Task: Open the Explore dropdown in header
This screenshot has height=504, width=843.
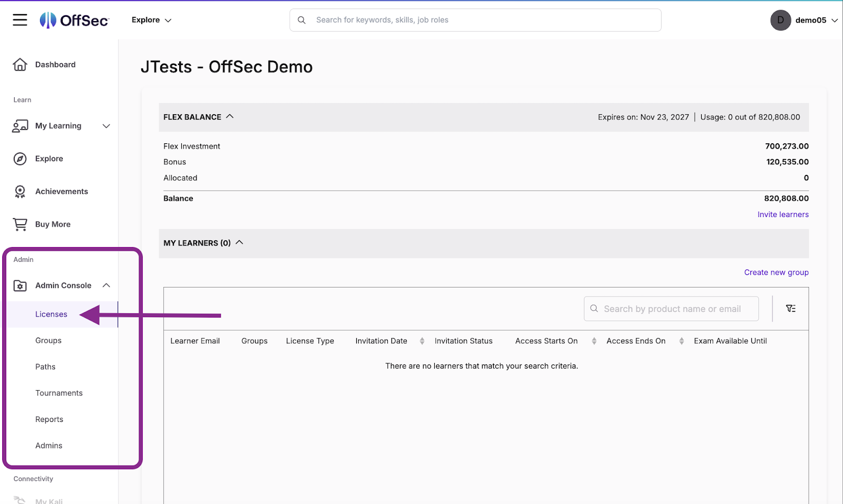Action: [x=151, y=20]
